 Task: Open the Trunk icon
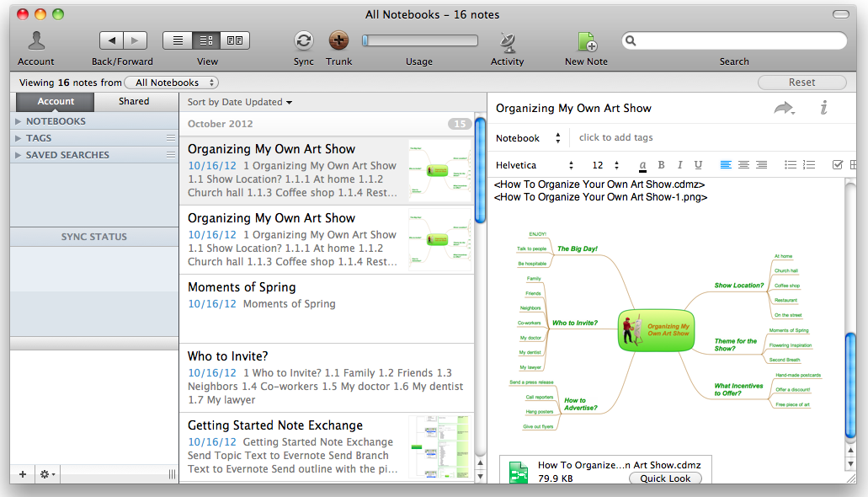[x=338, y=40]
